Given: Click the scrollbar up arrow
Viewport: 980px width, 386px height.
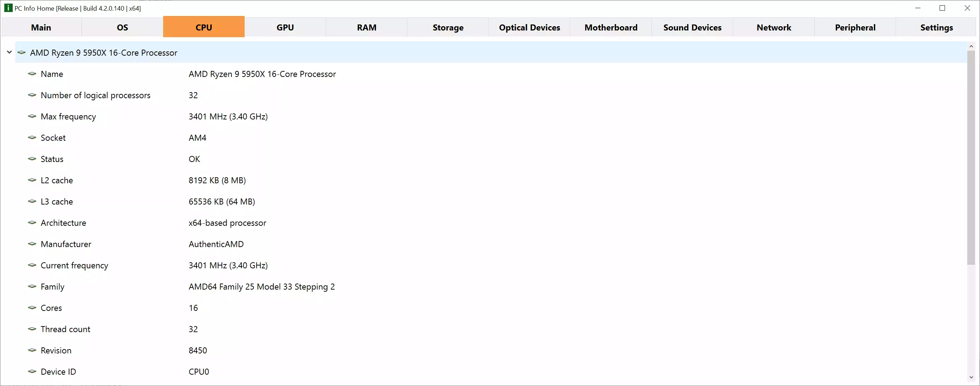Looking at the screenshot, I should [971, 46].
